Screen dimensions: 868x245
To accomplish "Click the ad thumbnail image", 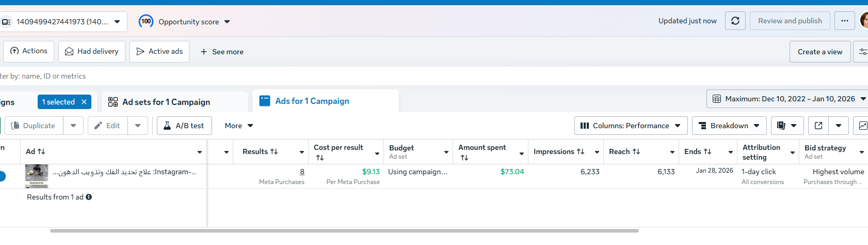I will click(36, 175).
